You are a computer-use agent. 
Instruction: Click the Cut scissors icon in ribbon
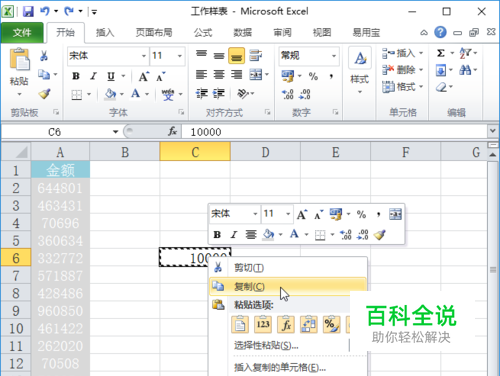coord(44,55)
